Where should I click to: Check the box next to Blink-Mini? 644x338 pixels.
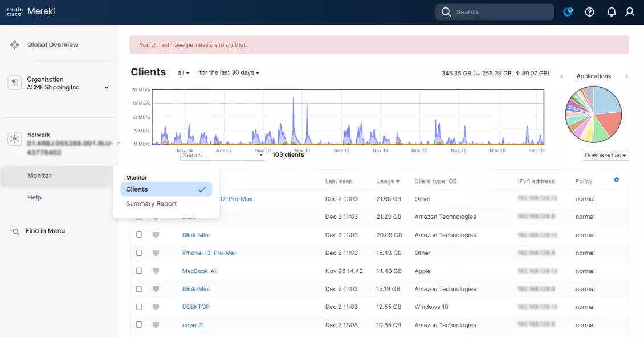click(x=139, y=234)
